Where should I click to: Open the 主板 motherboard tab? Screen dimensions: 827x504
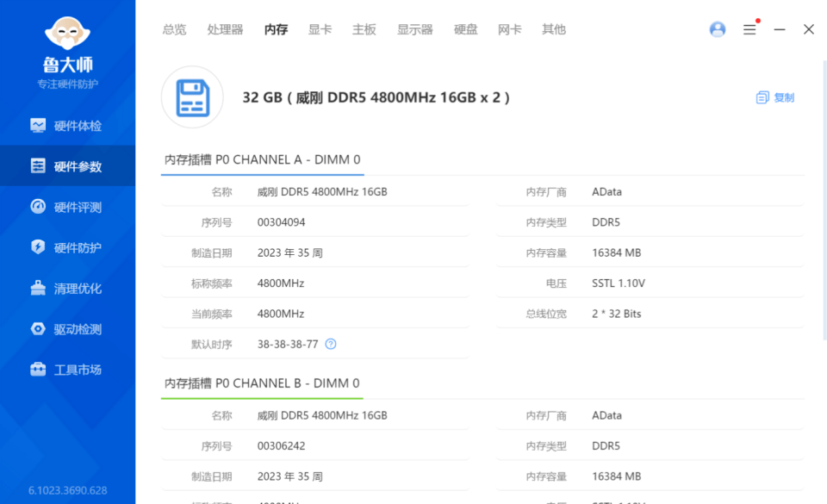tap(364, 28)
